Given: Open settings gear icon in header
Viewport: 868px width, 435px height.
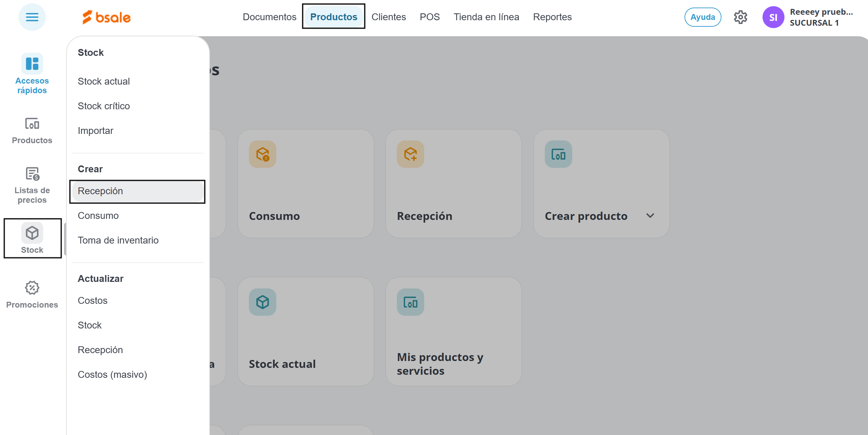Looking at the screenshot, I should pos(740,17).
